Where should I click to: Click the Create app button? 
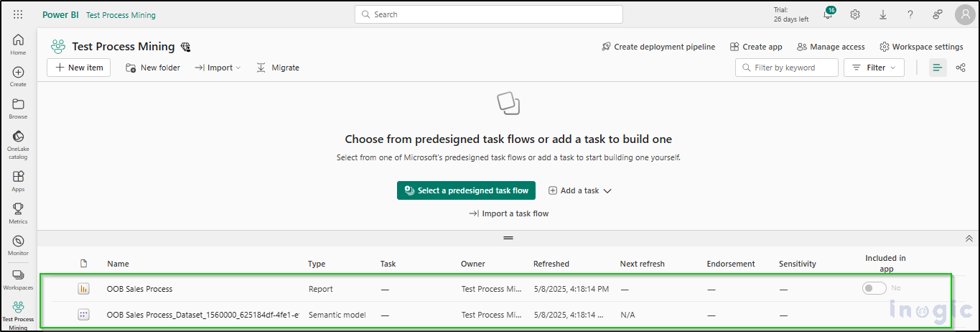756,47
